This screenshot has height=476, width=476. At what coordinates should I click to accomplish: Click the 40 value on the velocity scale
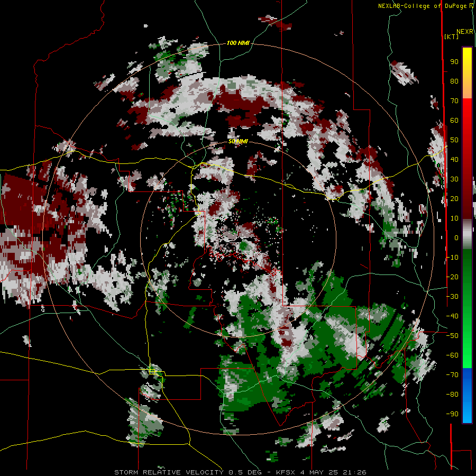pyautogui.click(x=454, y=159)
